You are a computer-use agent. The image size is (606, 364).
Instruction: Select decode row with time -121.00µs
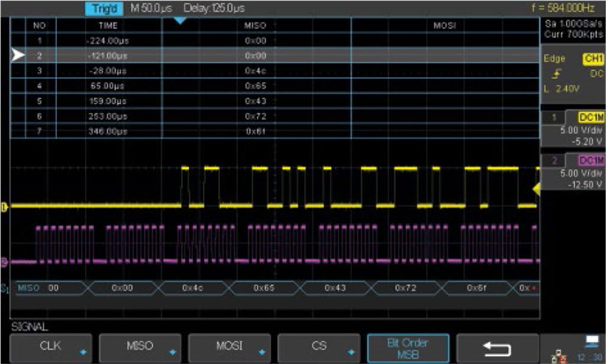pos(275,55)
